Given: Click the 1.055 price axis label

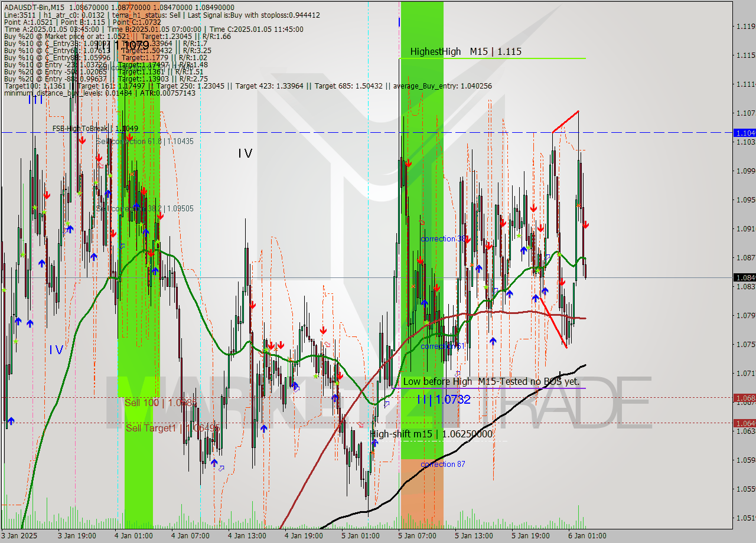Looking at the screenshot, I should (745, 489).
